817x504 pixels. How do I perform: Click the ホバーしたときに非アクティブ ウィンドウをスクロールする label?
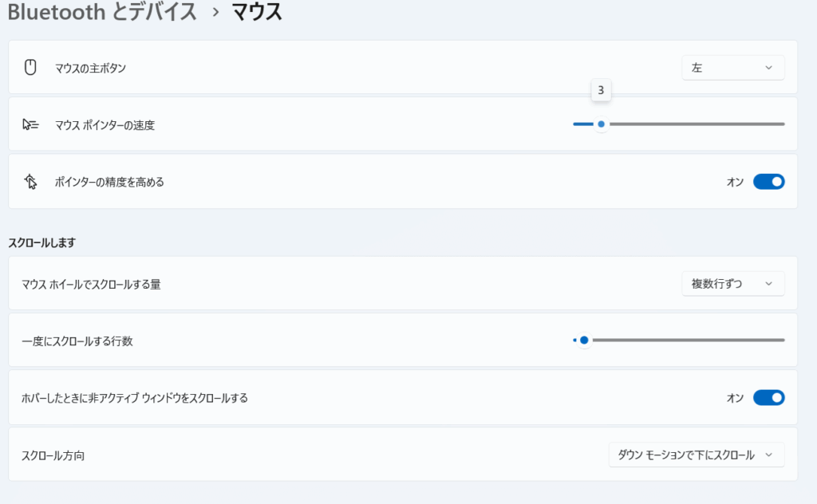click(135, 397)
